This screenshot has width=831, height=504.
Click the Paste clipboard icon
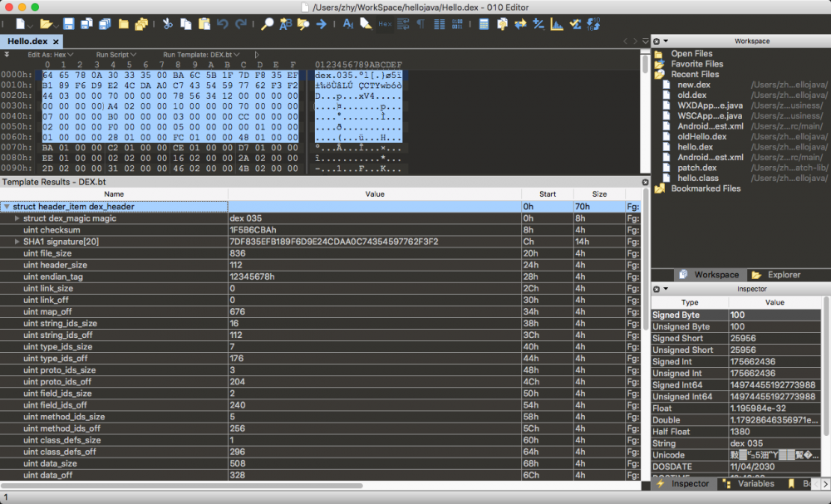pos(203,24)
